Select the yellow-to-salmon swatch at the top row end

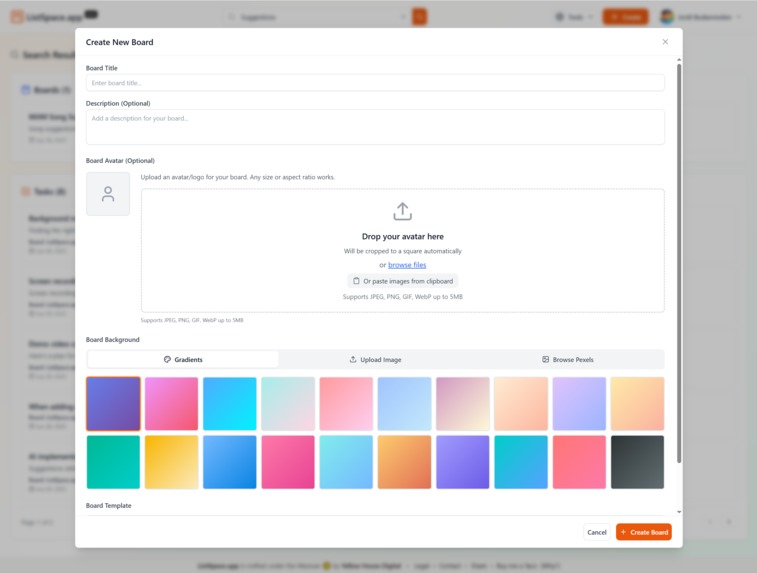[637, 404]
